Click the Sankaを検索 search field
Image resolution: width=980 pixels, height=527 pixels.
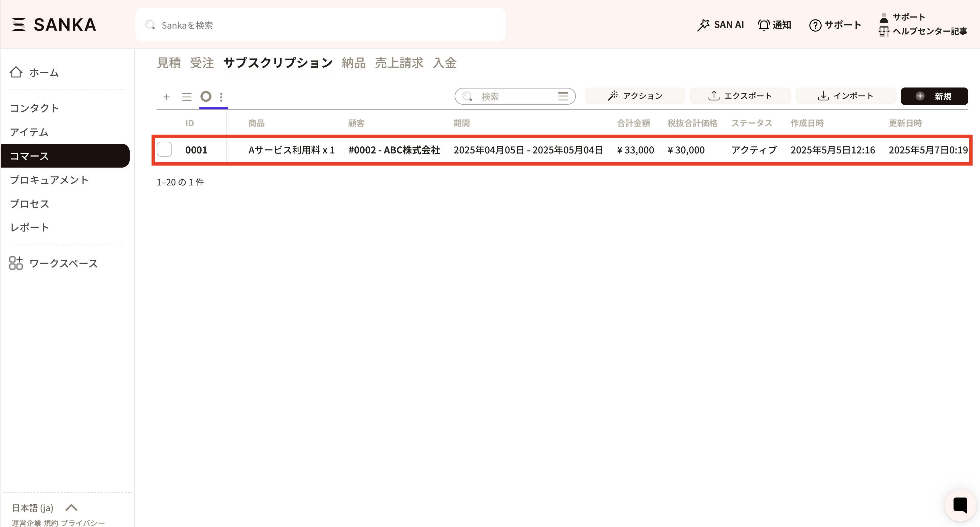pos(320,25)
